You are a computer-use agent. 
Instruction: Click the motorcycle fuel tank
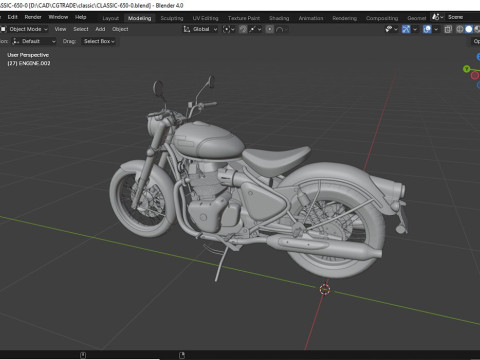coord(211,141)
